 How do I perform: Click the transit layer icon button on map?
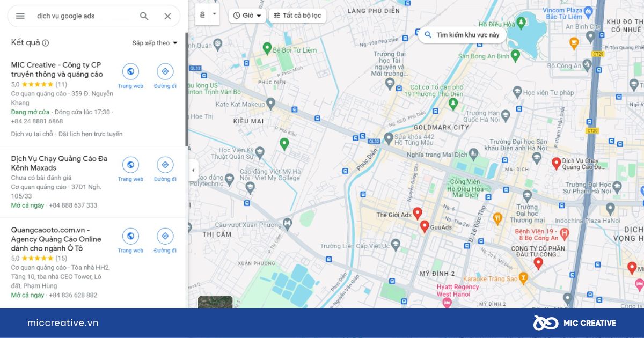tap(202, 15)
